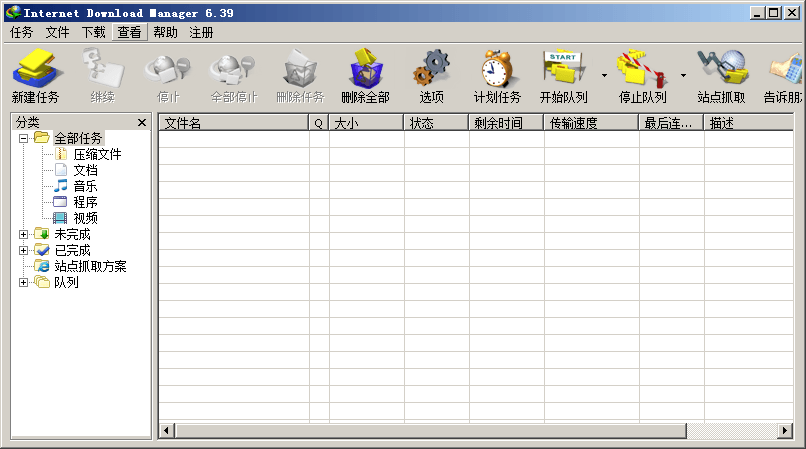Open dropdown arrow next to 停止队列
Screen dimensions: 806x449
point(683,76)
